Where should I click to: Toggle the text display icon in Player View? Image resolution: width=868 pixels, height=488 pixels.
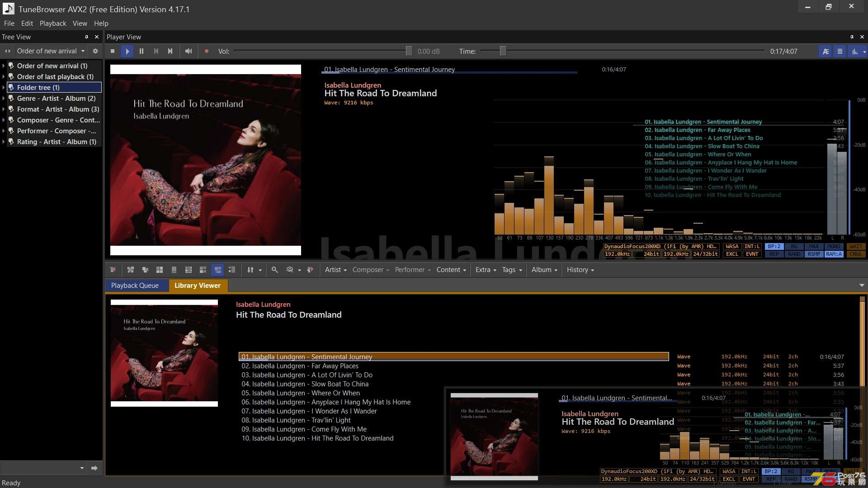[826, 52]
